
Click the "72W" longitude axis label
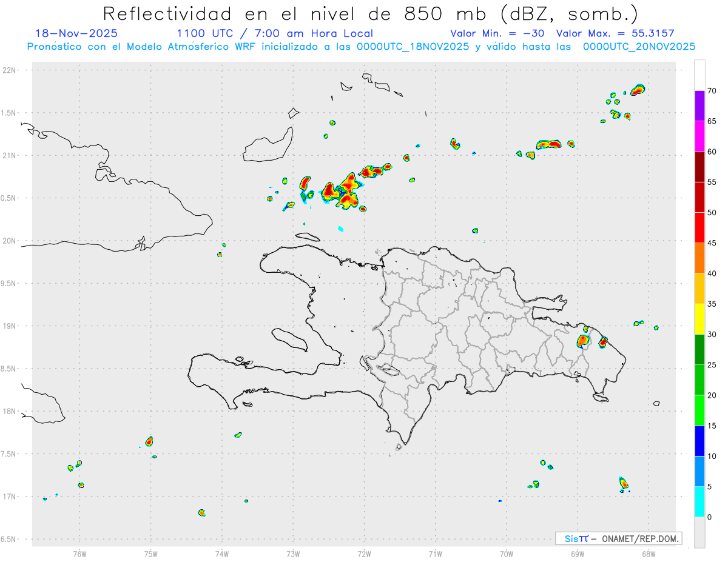[x=364, y=554]
